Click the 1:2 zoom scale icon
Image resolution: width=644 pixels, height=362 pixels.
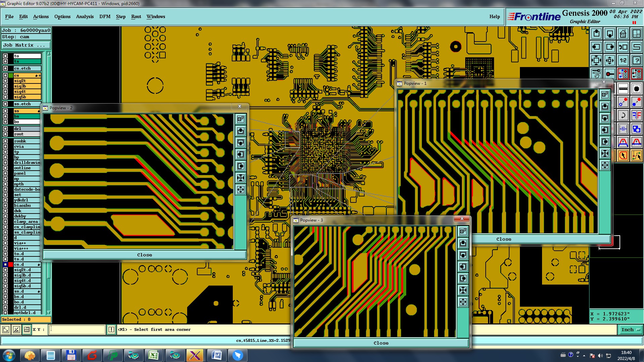point(623,60)
